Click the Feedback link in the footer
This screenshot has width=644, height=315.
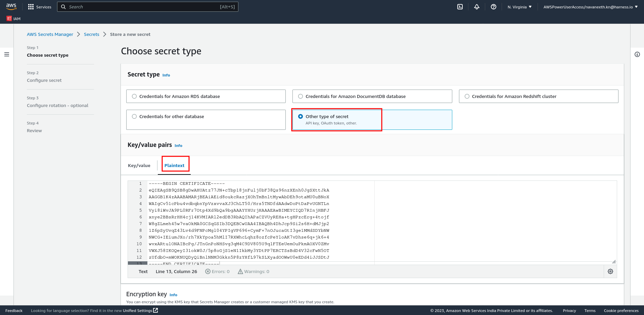tap(14, 310)
